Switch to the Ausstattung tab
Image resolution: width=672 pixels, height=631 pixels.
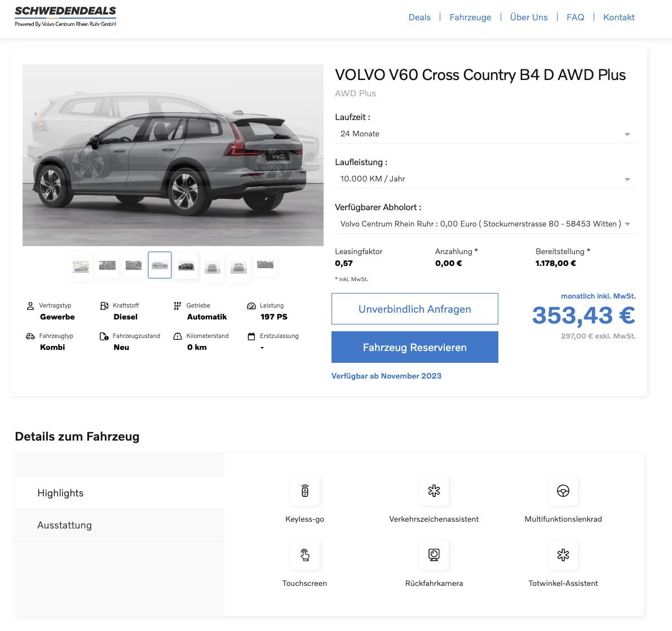pyautogui.click(x=120, y=525)
